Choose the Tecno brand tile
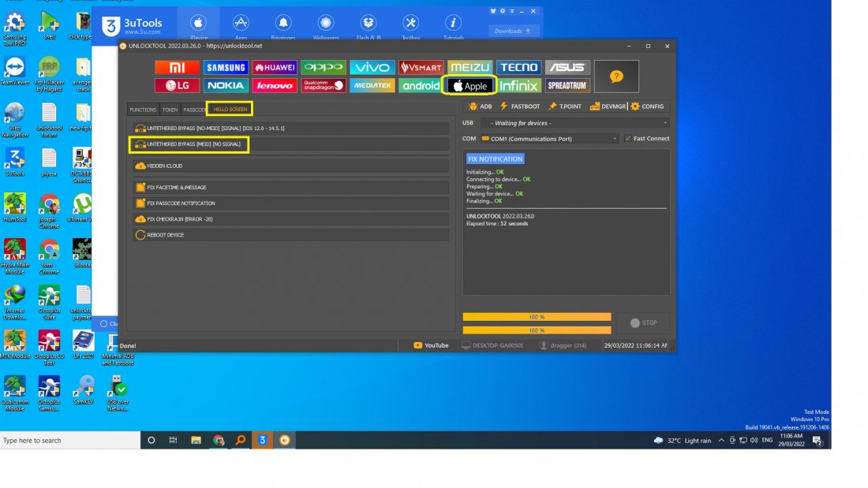 518,68
